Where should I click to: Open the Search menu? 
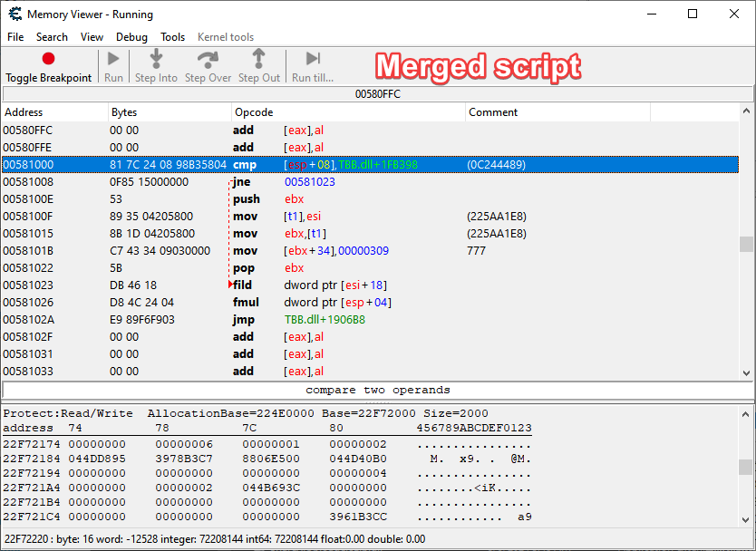(52, 37)
